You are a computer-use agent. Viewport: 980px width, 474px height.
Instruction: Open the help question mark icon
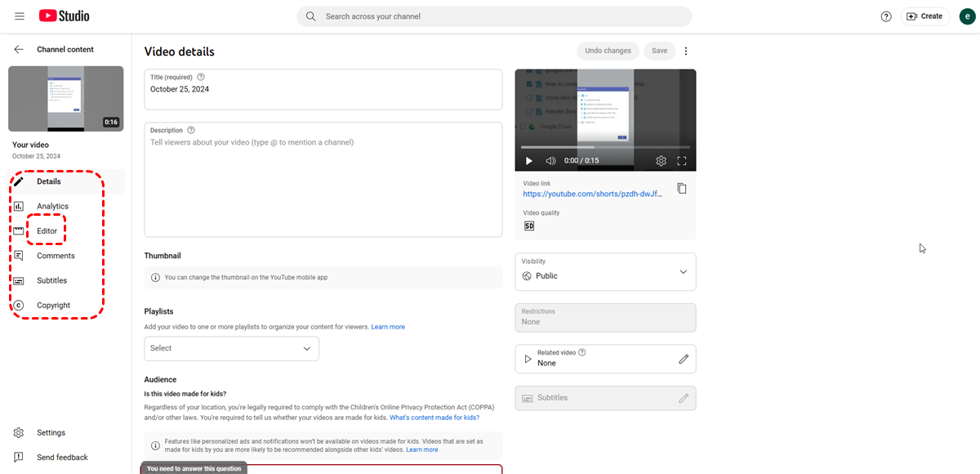(886, 16)
